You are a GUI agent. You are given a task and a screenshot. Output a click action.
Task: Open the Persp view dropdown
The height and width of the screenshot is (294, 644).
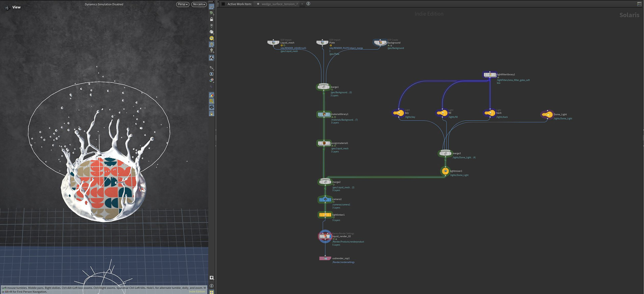point(183,4)
